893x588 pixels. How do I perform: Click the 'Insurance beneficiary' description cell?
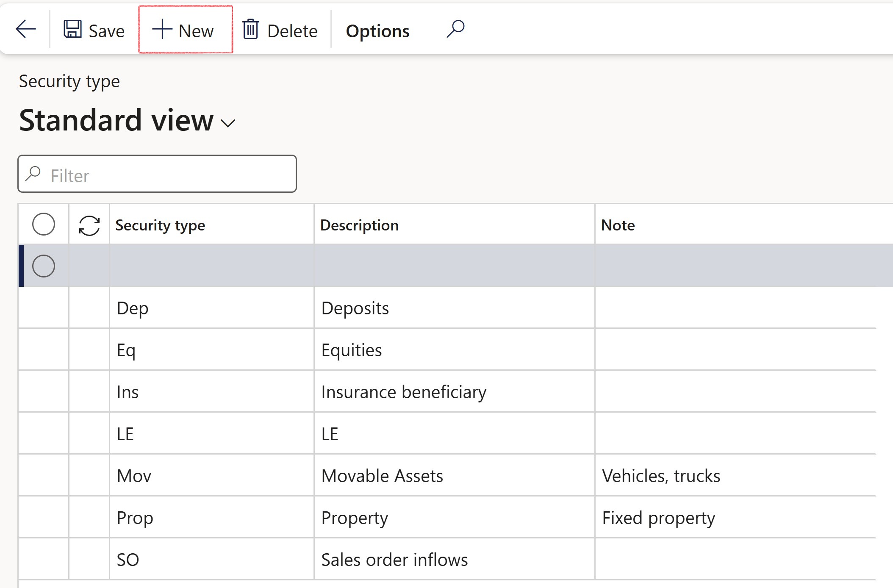click(454, 391)
